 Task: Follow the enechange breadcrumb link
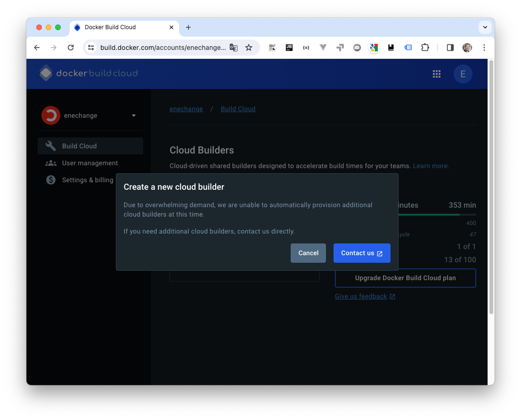click(186, 109)
